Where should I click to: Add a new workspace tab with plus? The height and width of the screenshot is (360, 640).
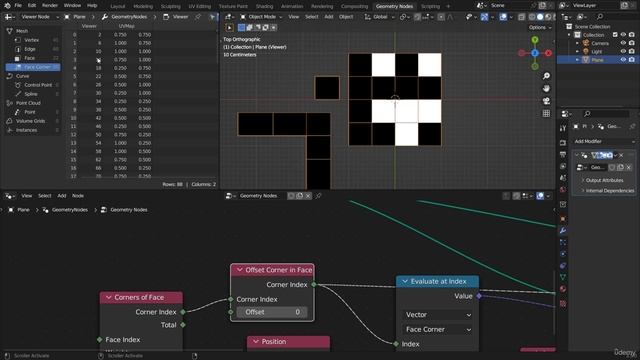448,6
